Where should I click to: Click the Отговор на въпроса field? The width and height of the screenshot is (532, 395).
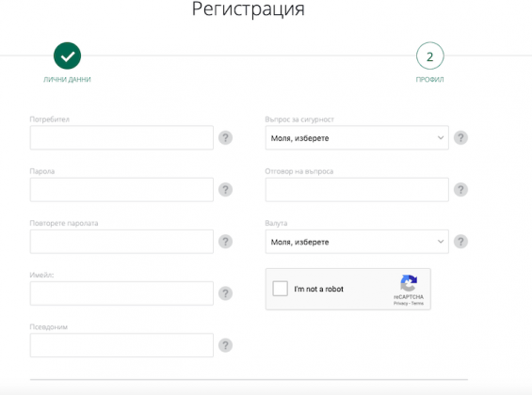(x=357, y=190)
